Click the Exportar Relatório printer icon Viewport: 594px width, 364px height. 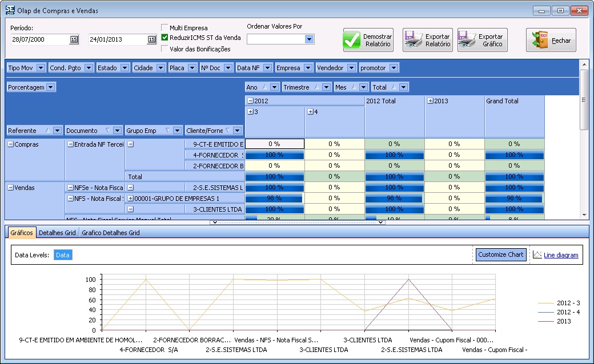point(414,41)
